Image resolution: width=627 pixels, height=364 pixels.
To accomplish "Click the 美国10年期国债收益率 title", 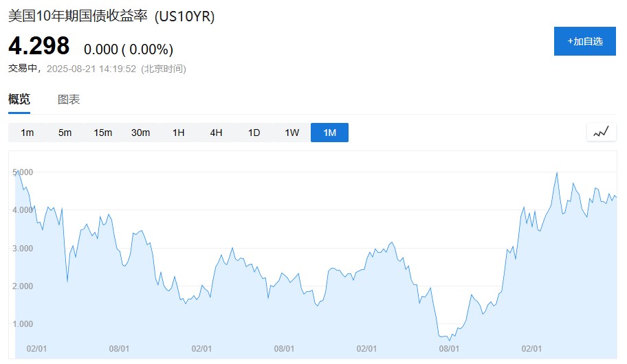I will click(x=78, y=16).
